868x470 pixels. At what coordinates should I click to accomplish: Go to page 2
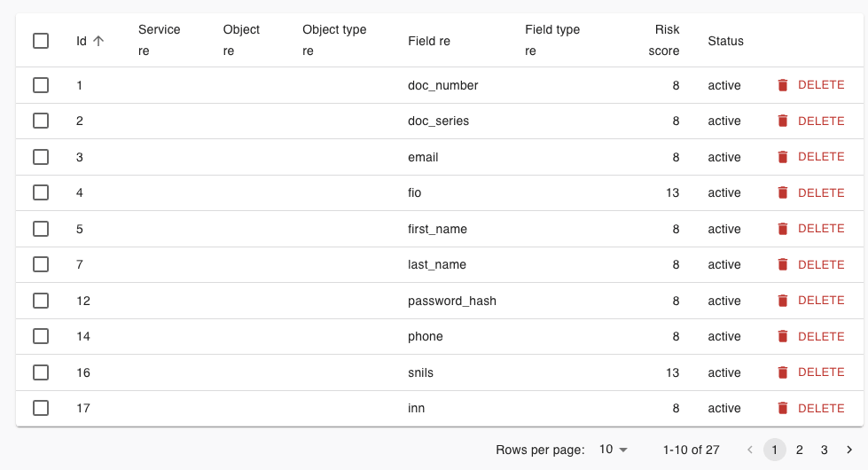point(800,450)
